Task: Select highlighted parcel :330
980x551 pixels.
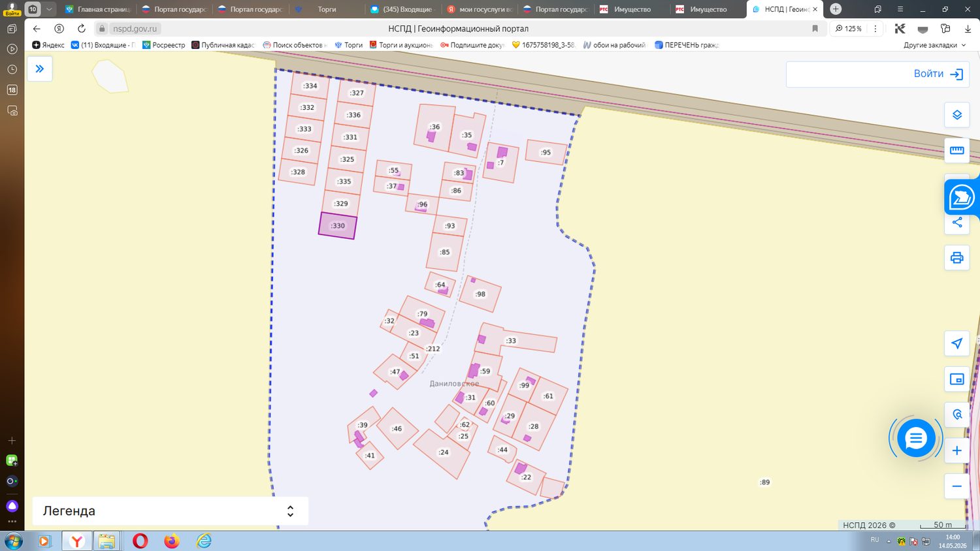Action: [x=337, y=226]
